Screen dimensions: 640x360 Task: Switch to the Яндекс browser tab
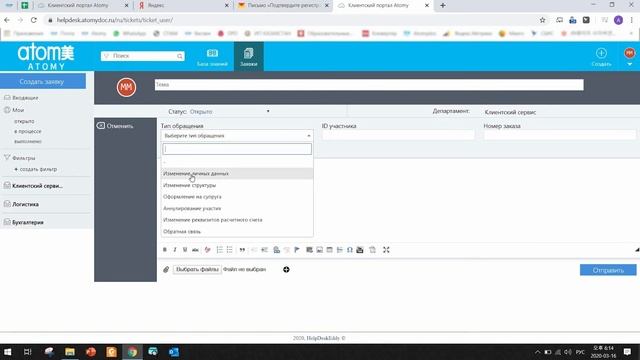click(x=183, y=6)
